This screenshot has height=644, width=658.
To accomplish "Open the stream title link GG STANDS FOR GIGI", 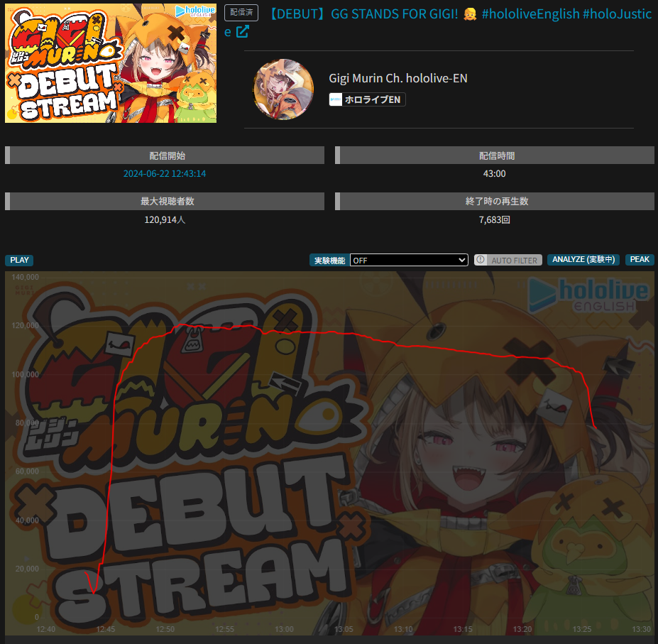I will 438,22.
